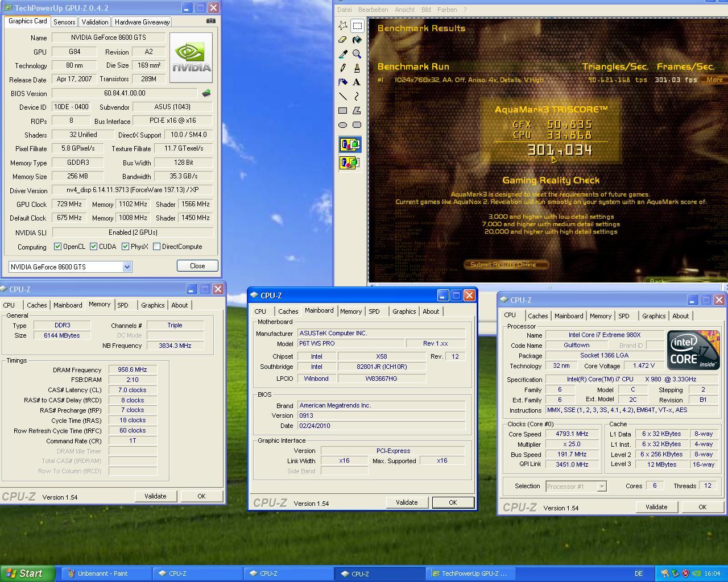728x582 pixels.
Task: Pick the straight Line tool in Paint
Action: pos(343,97)
